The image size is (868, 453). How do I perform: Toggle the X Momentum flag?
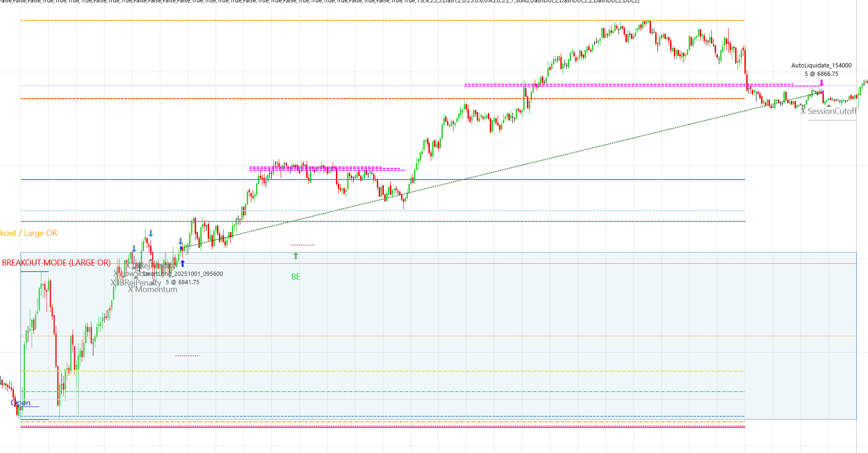(152, 289)
